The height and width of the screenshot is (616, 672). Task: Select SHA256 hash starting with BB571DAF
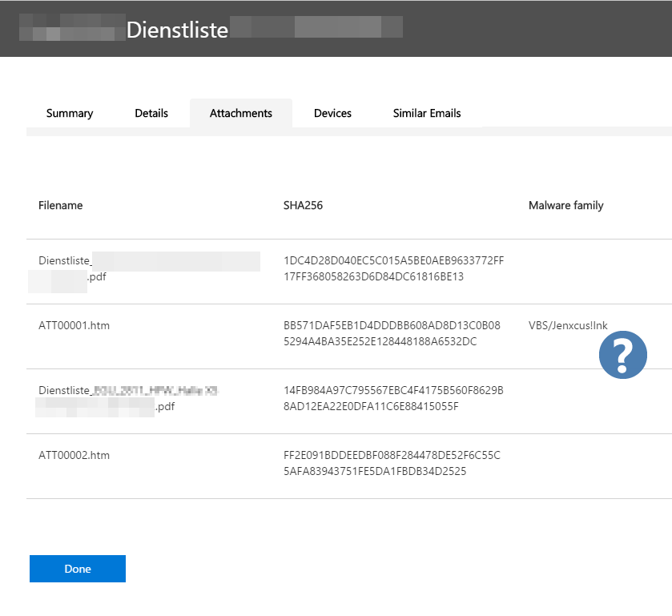[392, 333]
